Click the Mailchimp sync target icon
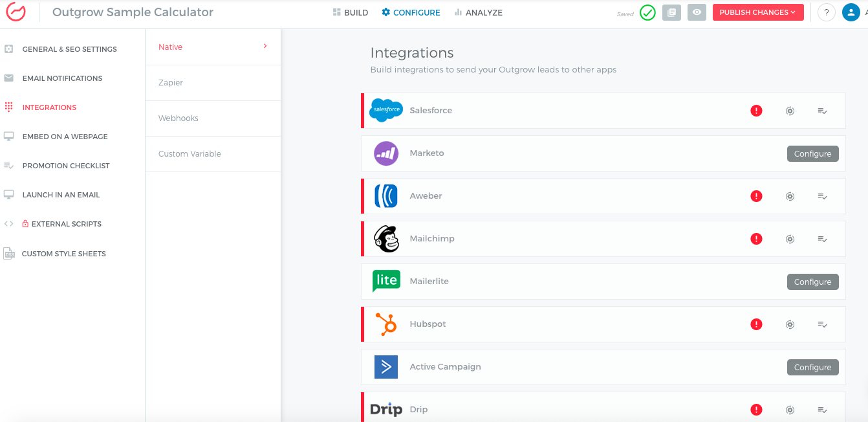This screenshot has width=868, height=422. [x=790, y=239]
